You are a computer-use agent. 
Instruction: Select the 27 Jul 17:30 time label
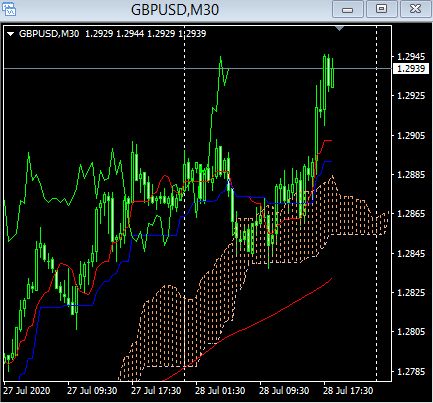pyautogui.click(x=156, y=391)
